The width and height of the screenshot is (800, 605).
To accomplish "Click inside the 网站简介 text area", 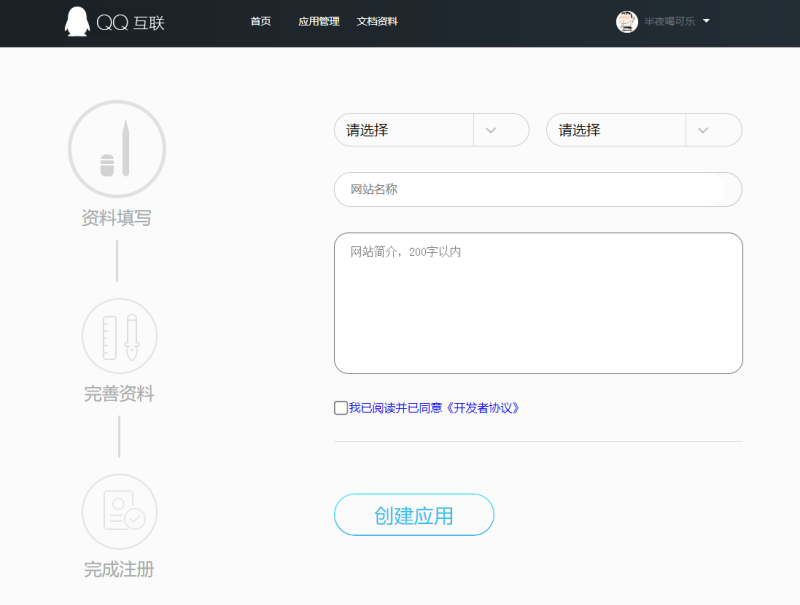I will [x=538, y=303].
